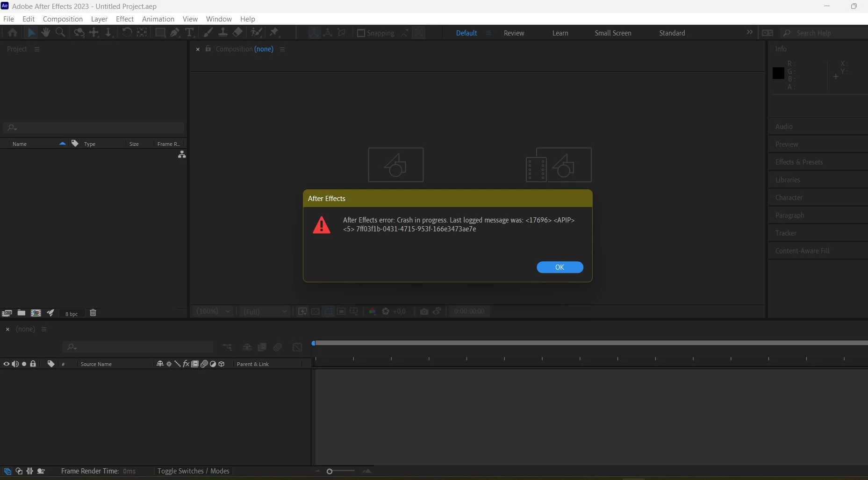The height and width of the screenshot is (480, 868).
Task: Open the File menu
Action: pyautogui.click(x=8, y=19)
